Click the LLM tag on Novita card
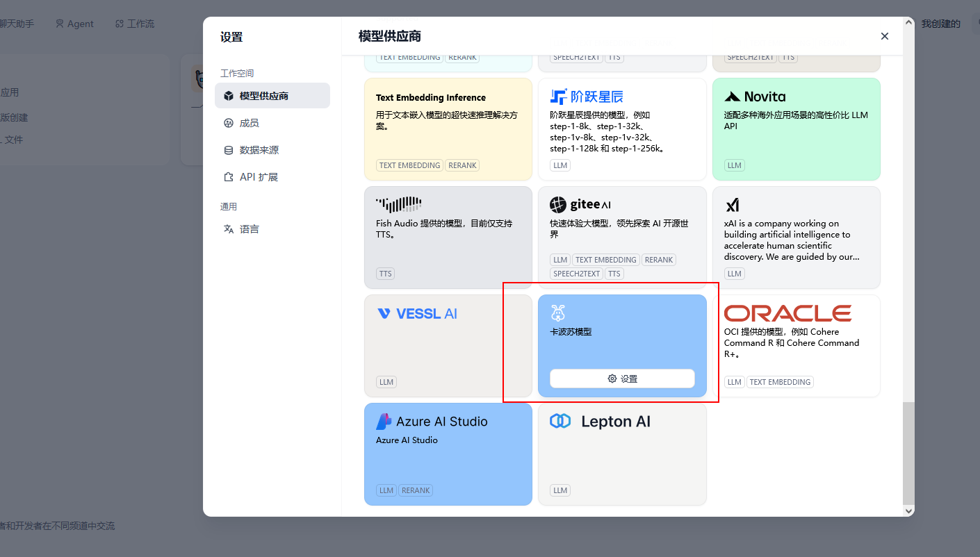 coord(735,165)
